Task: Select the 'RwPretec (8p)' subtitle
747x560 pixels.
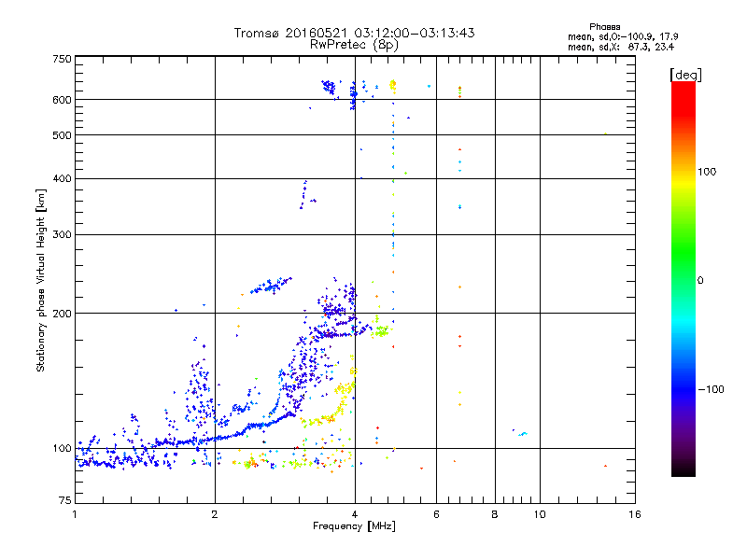Action: click(x=354, y=45)
